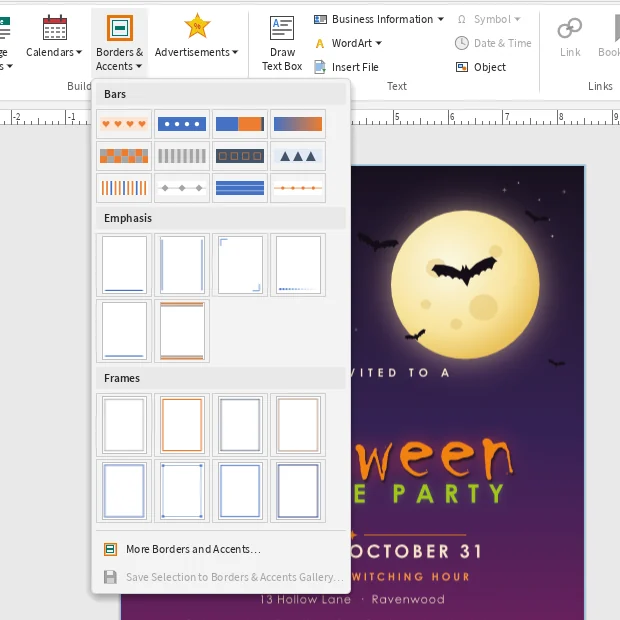620x620 pixels.
Task: Expand the Advertisements dropdown arrow
Action: click(235, 52)
